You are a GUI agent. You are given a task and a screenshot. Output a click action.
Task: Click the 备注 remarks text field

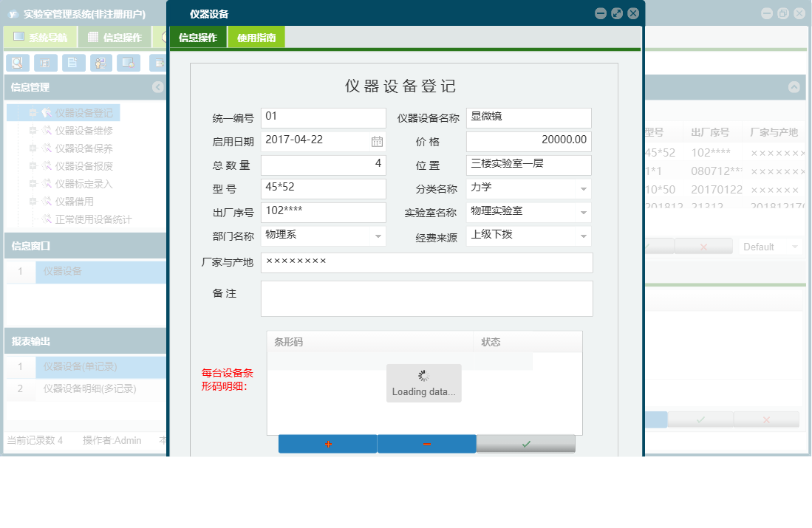click(x=426, y=298)
